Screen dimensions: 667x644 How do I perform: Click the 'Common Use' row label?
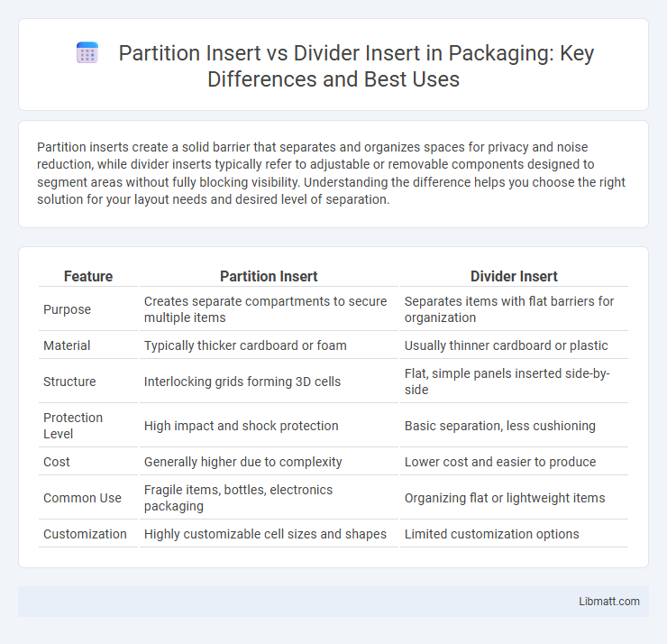click(82, 498)
